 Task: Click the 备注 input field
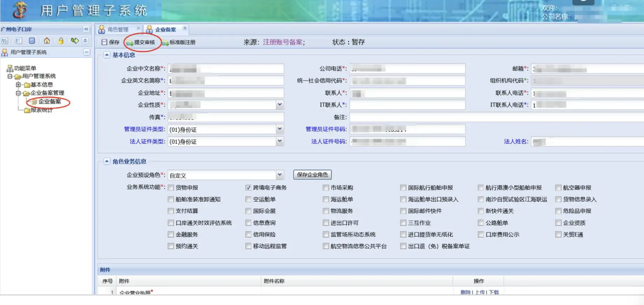pos(497,117)
